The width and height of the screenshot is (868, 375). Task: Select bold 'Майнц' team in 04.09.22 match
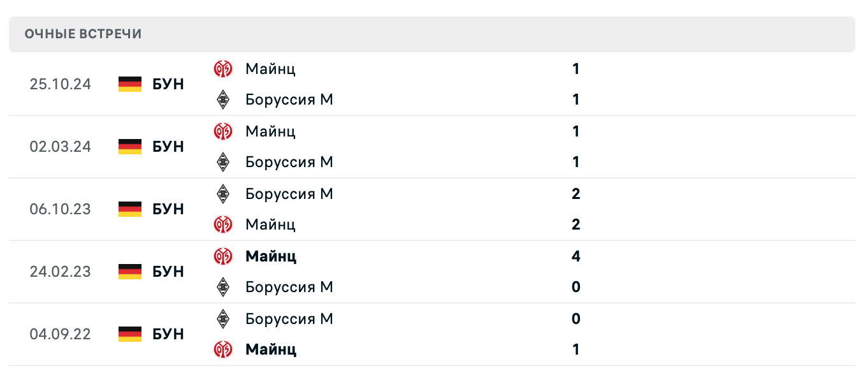(271, 349)
